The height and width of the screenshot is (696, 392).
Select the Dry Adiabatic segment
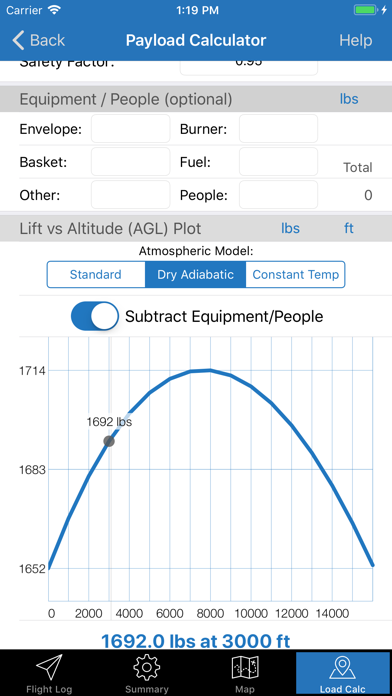pyautogui.click(x=195, y=274)
